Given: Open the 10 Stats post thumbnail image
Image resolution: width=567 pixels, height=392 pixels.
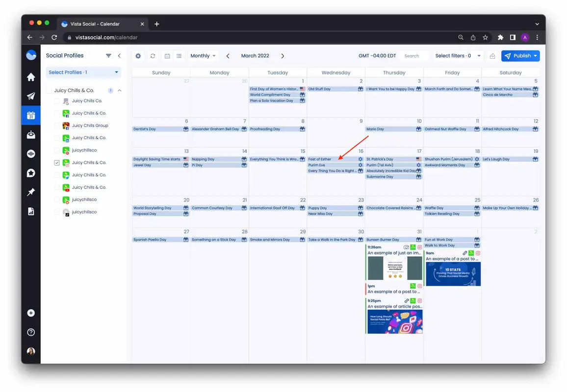Looking at the screenshot, I should click(x=453, y=274).
